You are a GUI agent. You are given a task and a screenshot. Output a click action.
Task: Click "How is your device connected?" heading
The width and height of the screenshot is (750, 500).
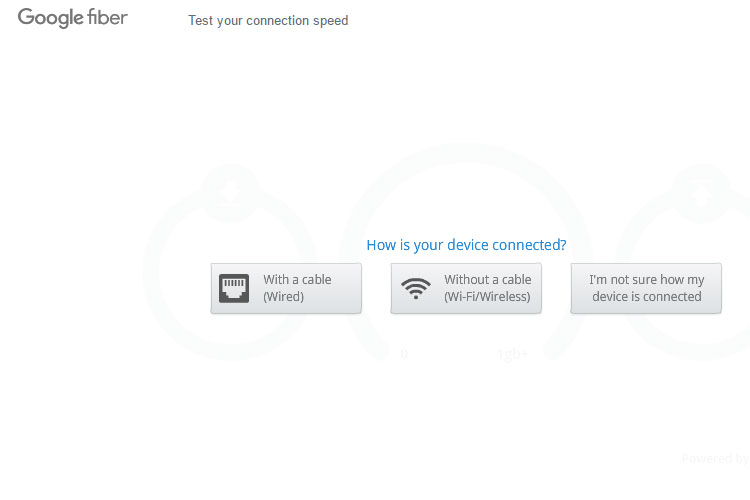pos(466,245)
